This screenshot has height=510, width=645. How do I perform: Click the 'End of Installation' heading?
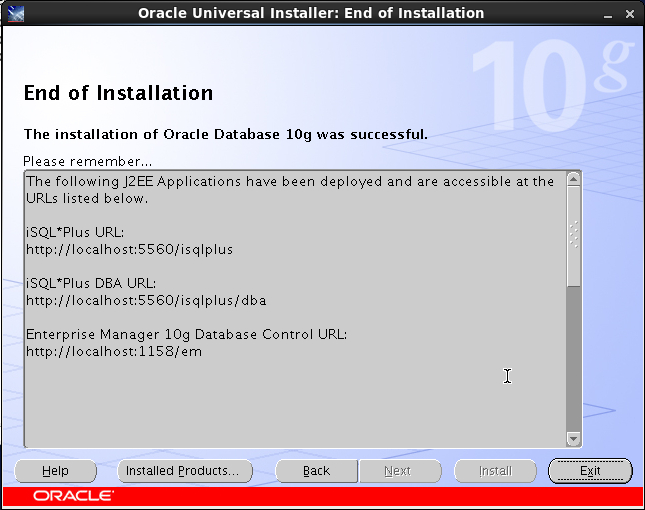click(118, 93)
